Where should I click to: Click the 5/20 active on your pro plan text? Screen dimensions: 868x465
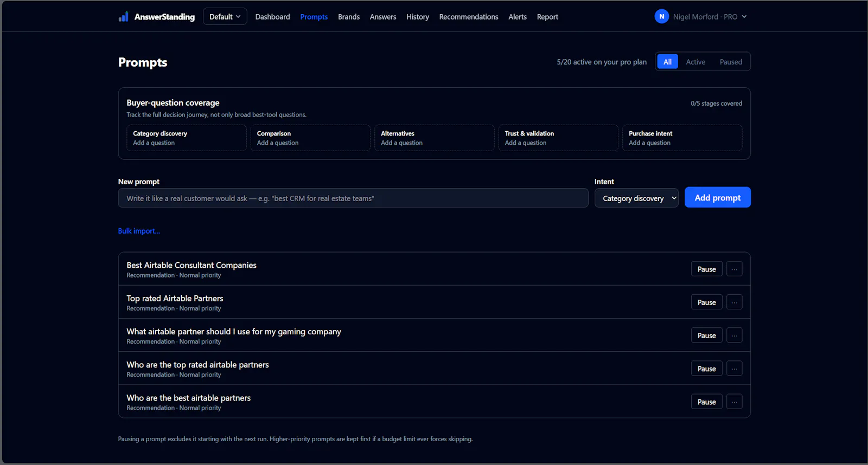tap(602, 62)
